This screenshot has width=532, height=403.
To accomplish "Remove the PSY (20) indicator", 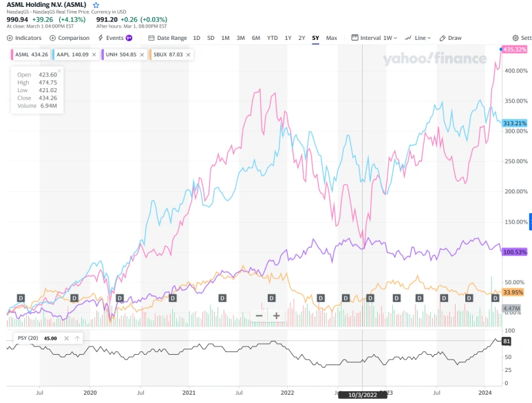I will coord(67,338).
